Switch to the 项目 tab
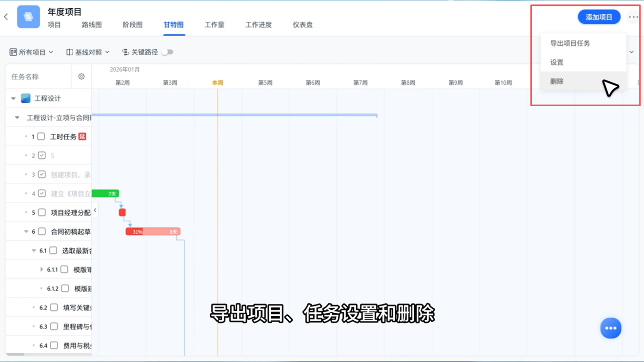644x362 pixels. click(54, 25)
